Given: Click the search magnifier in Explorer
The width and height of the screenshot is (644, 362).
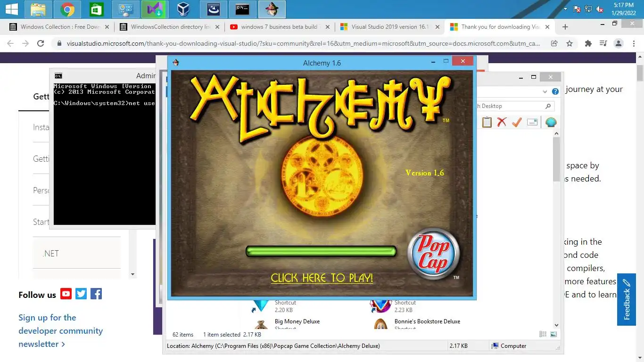Looking at the screenshot, I should [x=548, y=106].
